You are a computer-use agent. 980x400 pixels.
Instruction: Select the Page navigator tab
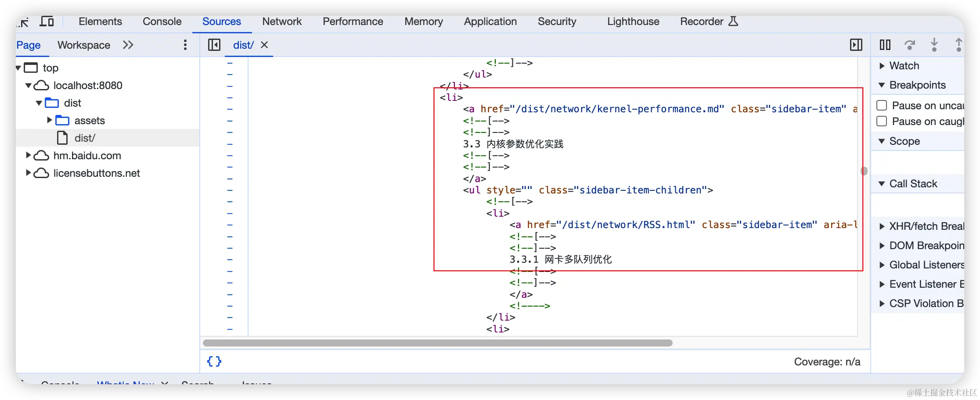coord(29,45)
